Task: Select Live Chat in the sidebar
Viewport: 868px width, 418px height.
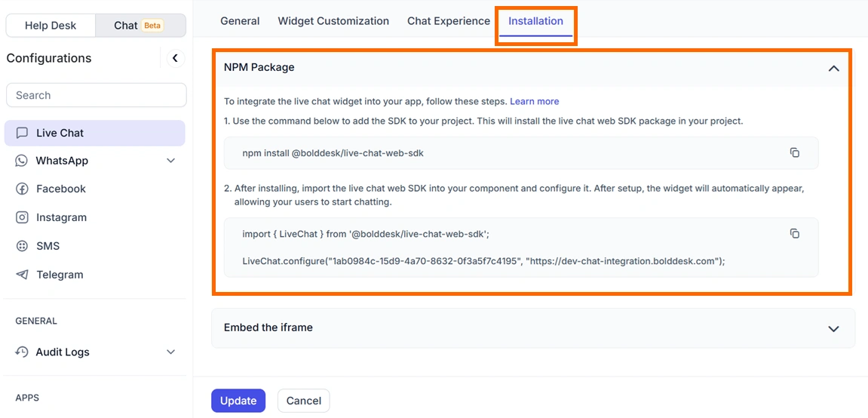Action: point(94,133)
